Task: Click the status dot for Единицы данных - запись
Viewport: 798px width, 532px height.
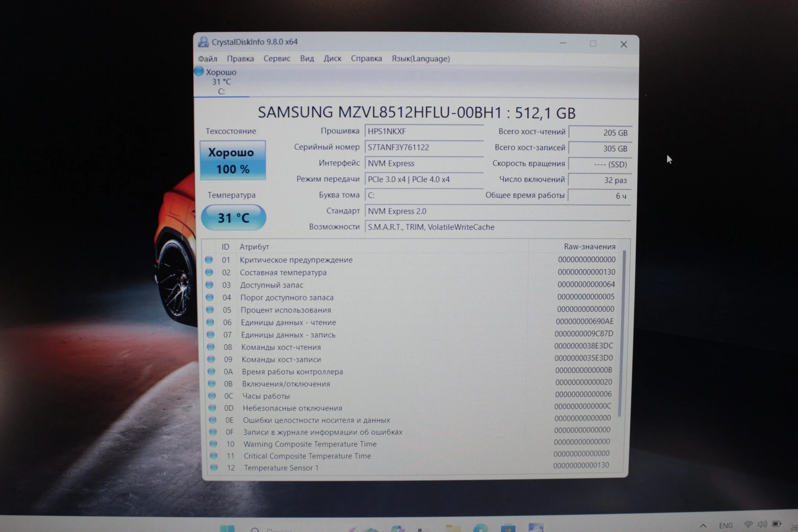Action: (211, 334)
